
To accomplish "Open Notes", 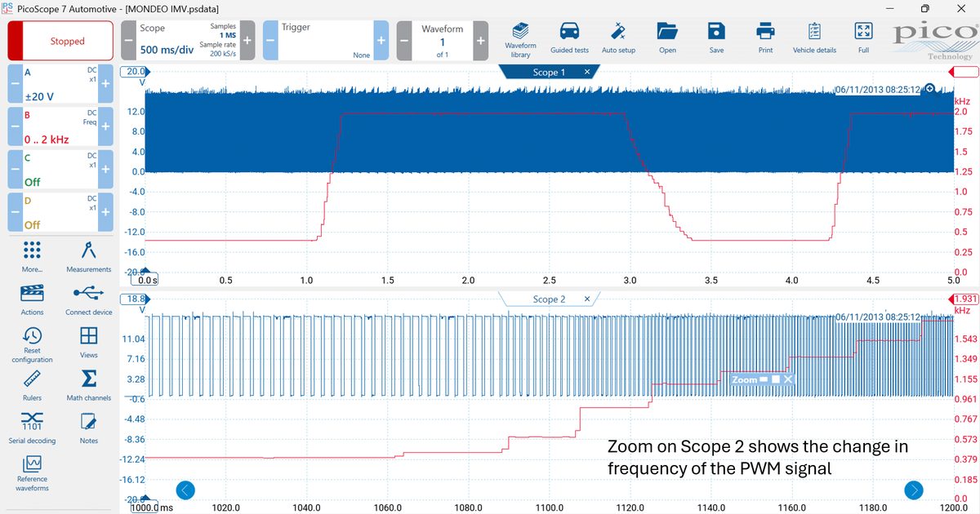I will click(x=89, y=428).
